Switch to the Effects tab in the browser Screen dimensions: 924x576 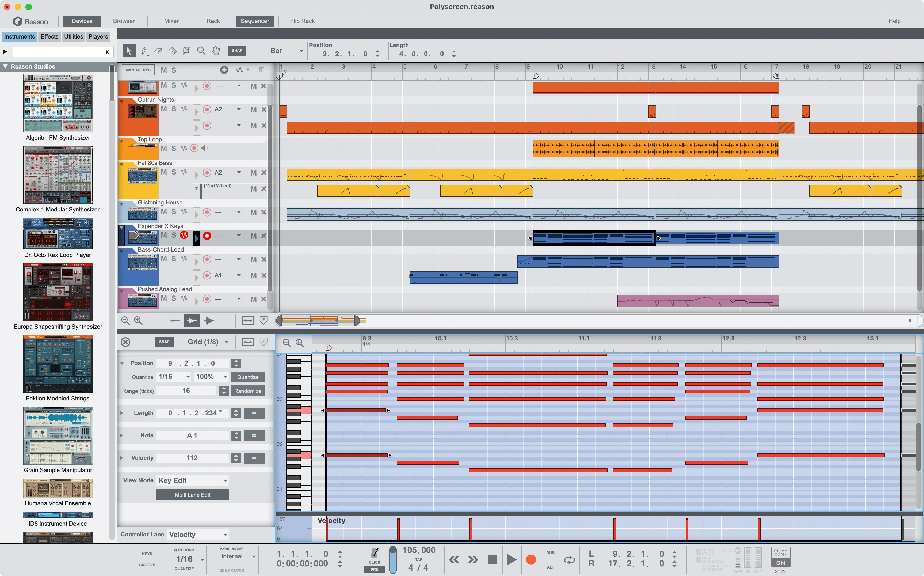[49, 36]
